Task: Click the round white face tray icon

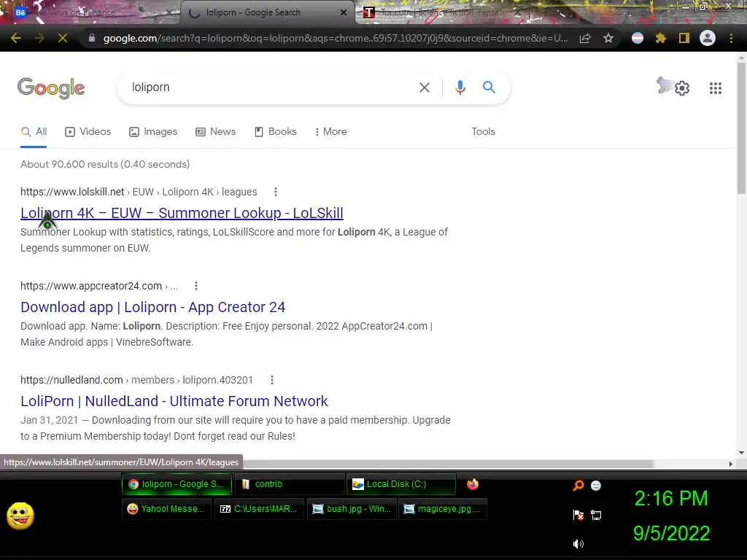Action: 595,485
